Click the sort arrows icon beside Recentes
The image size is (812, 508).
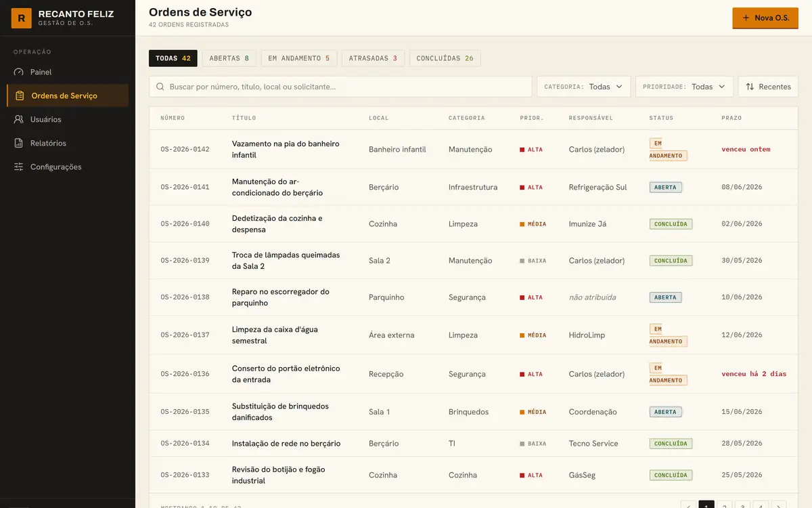[x=750, y=87]
